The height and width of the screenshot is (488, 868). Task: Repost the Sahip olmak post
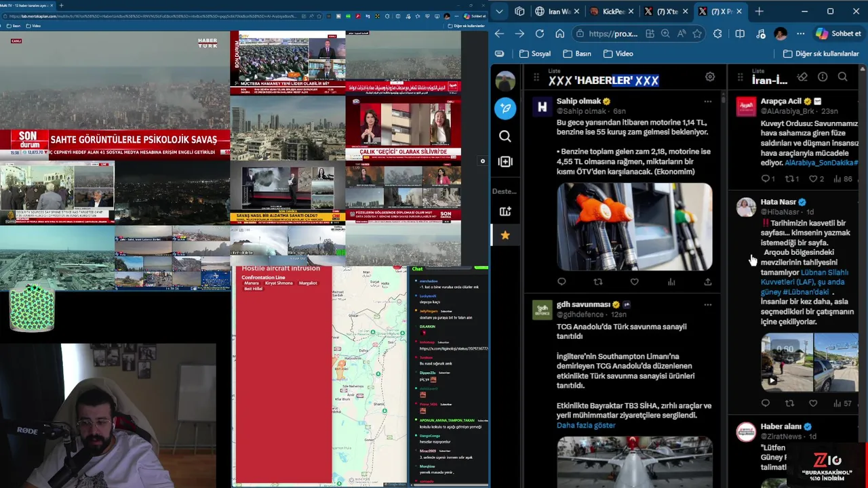pyautogui.click(x=598, y=282)
